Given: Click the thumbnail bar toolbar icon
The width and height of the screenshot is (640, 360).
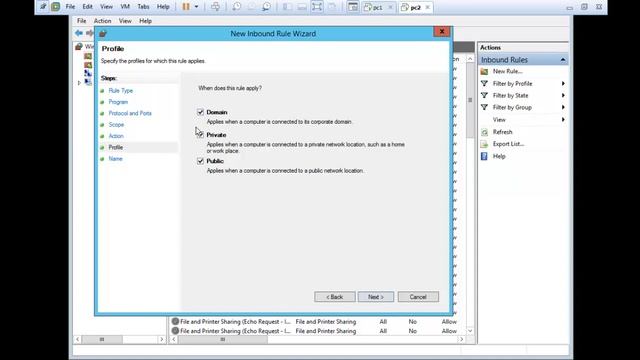Looking at the screenshot, I should (302, 7).
